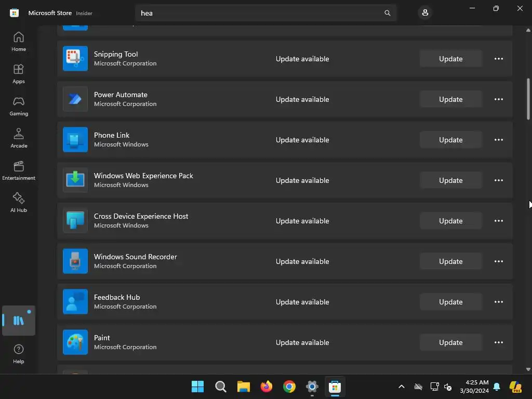Click the search magnifier icon in the search box
This screenshot has width=532, height=399.
[x=387, y=13]
